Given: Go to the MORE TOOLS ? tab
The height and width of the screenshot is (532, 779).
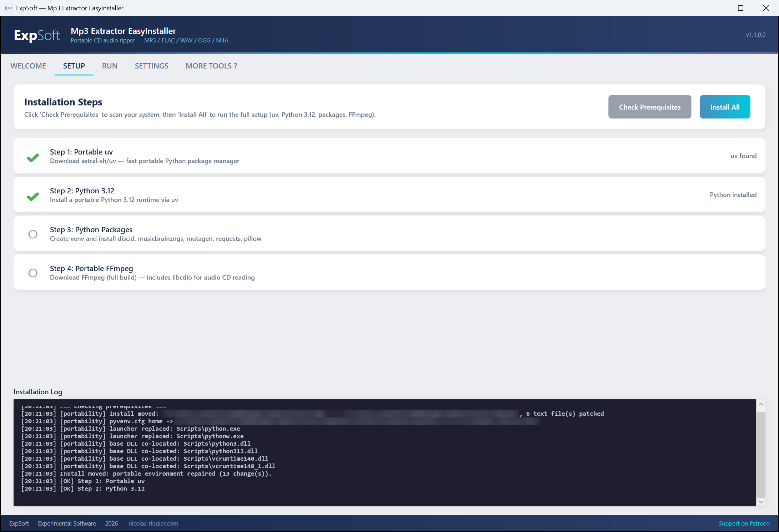Looking at the screenshot, I should click(x=211, y=66).
